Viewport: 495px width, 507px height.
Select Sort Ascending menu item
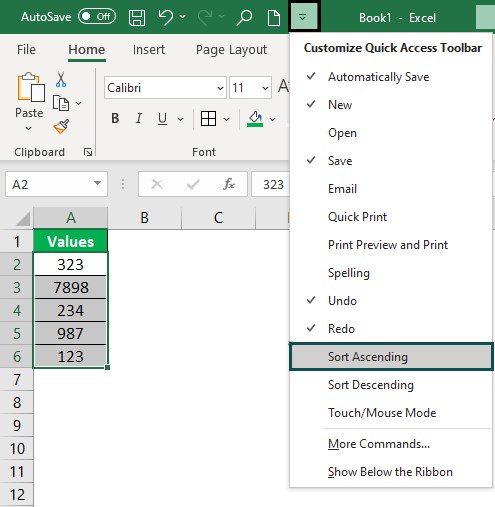[391, 357]
